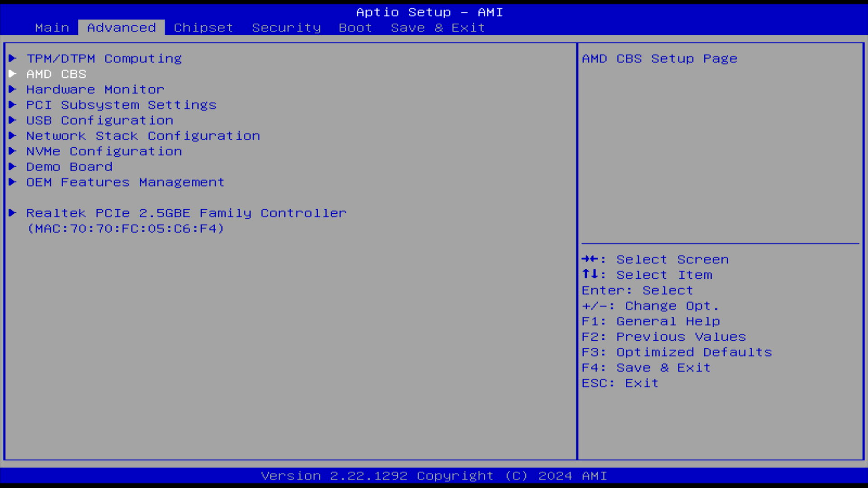This screenshot has width=868, height=488.
Task: Select the Hardware Monitor menu entry
Action: pyautogui.click(x=95, y=89)
